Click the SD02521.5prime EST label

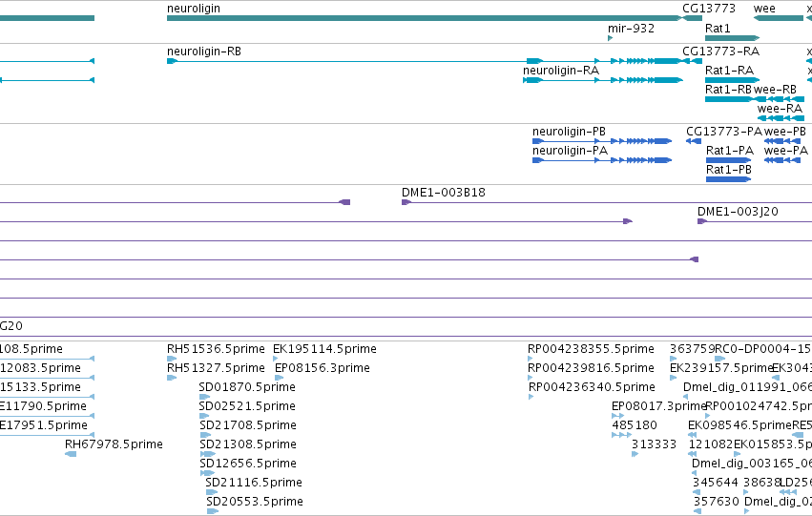point(247,406)
